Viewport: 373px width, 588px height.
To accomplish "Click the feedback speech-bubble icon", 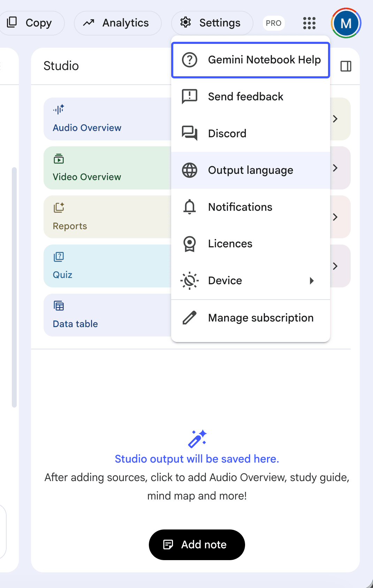I will [190, 96].
